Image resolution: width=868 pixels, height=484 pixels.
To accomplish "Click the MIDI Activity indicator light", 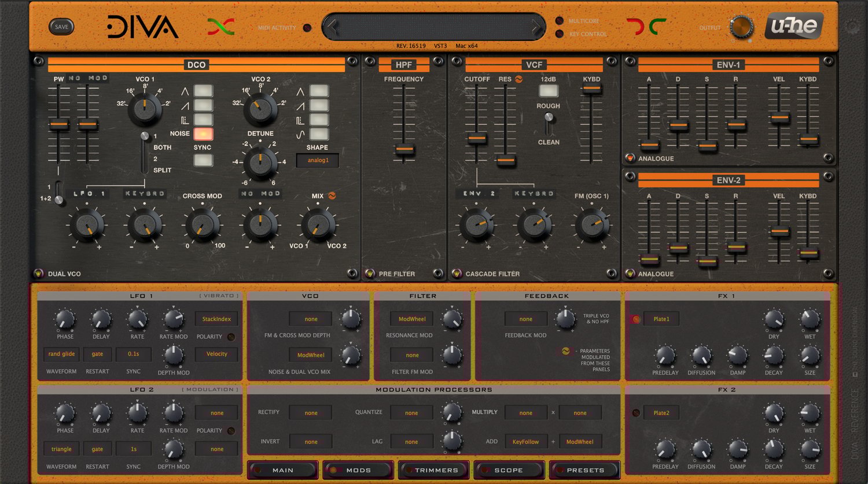I will tap(307, 28).
